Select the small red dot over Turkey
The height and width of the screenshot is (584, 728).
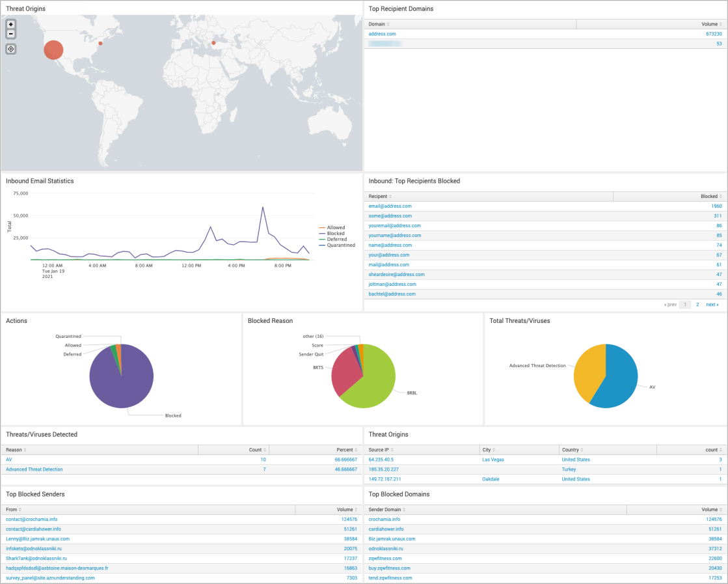213,43
